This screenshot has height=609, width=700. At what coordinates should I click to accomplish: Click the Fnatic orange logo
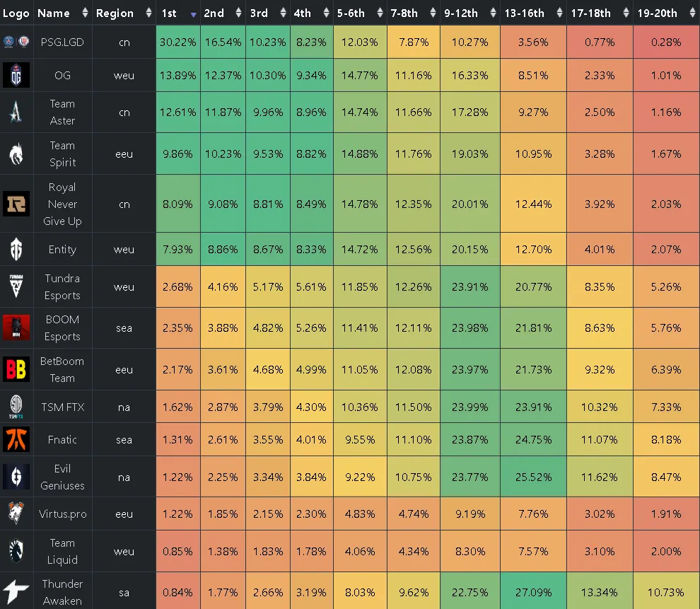[x=16, y=439]
